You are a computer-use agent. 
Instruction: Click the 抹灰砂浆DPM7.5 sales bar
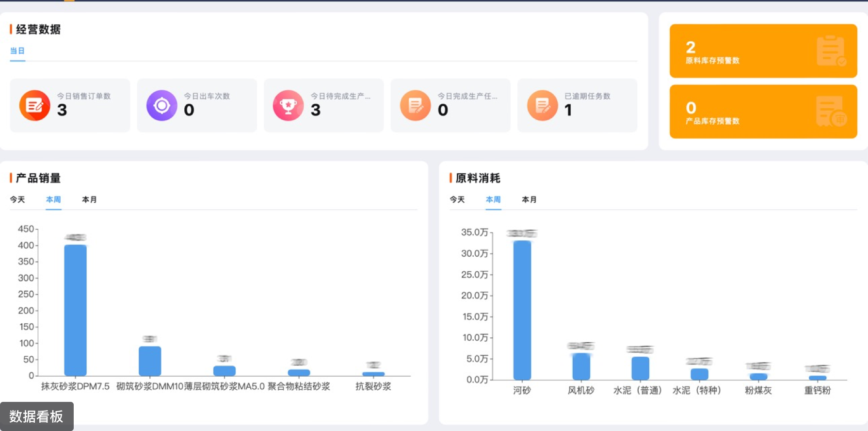[x=76, y=310]
